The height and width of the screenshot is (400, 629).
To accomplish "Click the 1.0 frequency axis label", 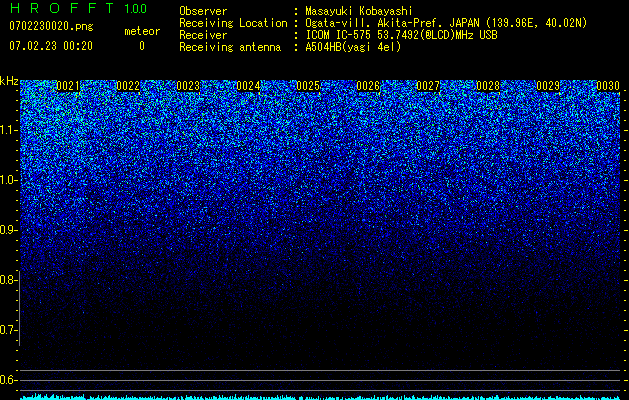I will coord(7,180).
